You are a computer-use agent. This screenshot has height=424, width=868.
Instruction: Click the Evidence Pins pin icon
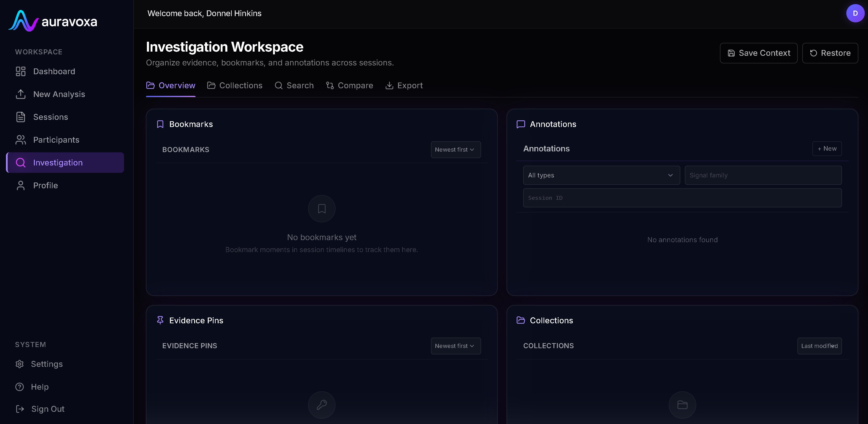pos(161,320)
